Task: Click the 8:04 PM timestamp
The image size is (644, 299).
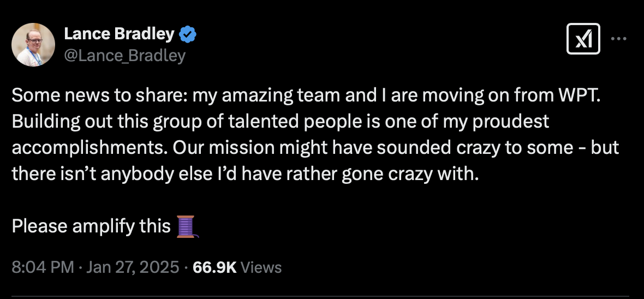Action: (43, 267)
